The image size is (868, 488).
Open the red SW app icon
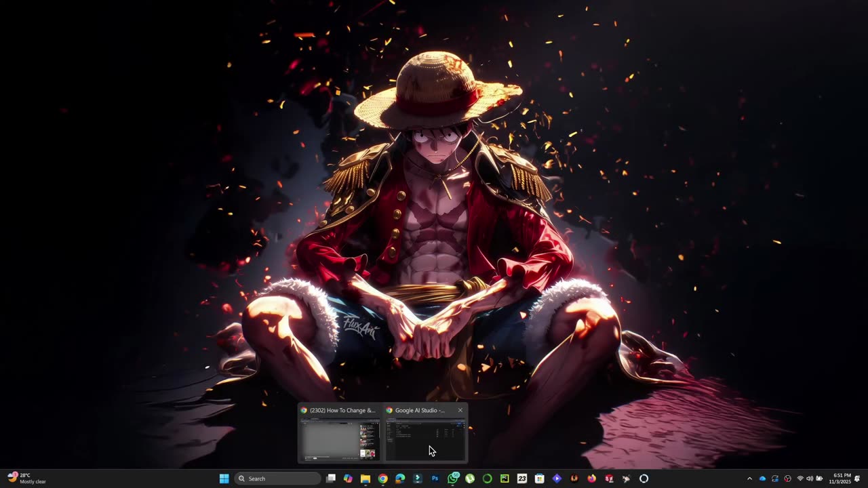coord(609,479)
